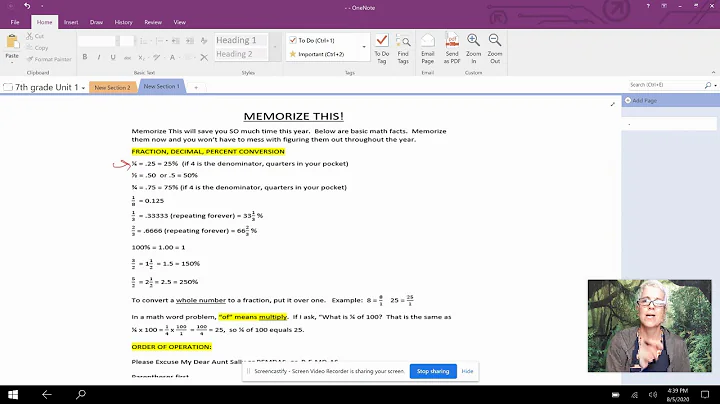Select the Format Painter tool

click(49, 59)
